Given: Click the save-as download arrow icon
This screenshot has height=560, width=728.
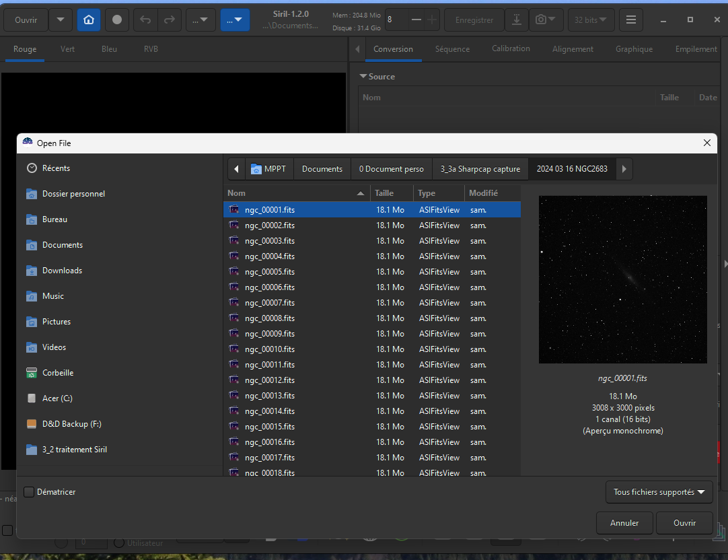Looking at the screenshot, I should 516,20.
